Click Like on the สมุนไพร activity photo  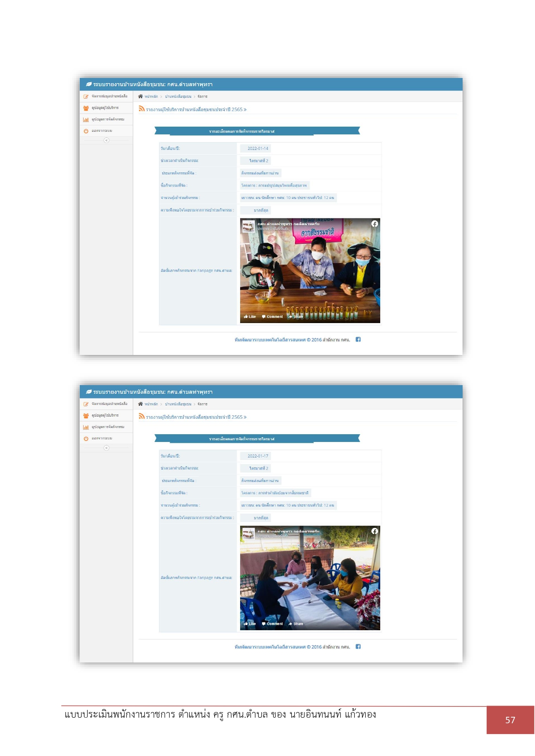point(250,317)
